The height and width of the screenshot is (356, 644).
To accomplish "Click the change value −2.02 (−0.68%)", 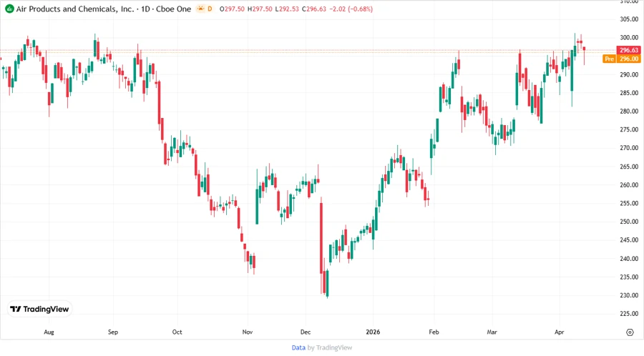I will (351, 9).
